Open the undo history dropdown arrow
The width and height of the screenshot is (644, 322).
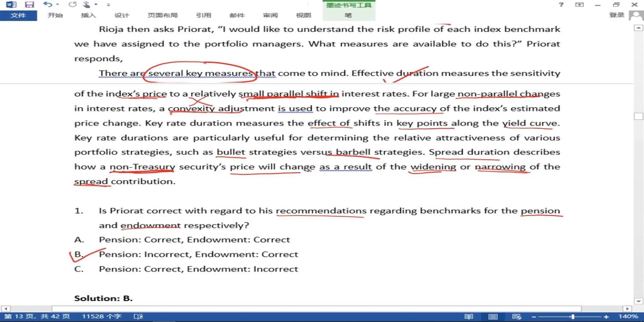(x=58, y=5)
